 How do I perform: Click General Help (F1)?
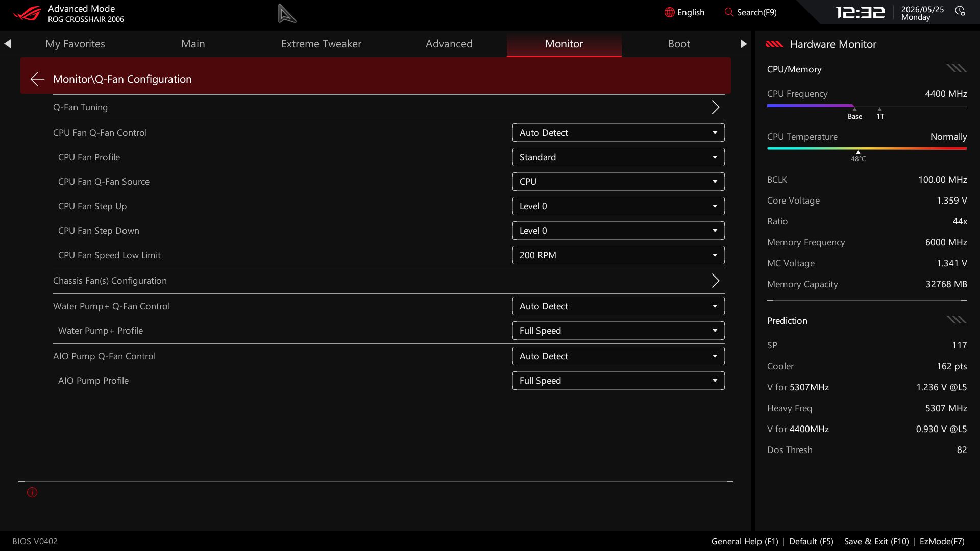tap(745, 541)
